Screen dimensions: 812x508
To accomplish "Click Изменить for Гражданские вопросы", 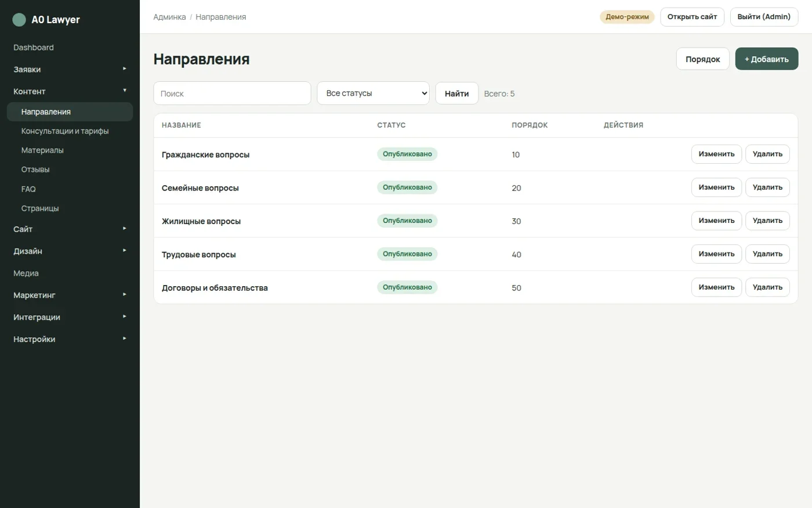I will pyautogui.click(x=716, y=154).
